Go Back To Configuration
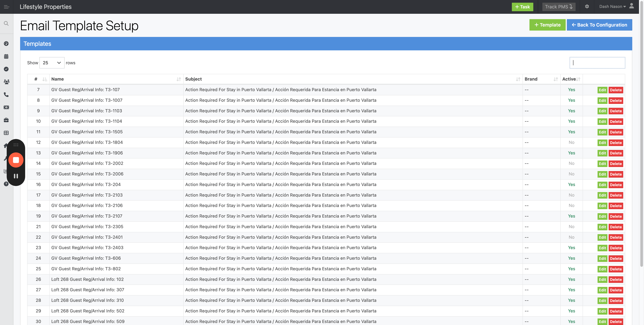This screenshot has width=644, height=325. [599, 25]
